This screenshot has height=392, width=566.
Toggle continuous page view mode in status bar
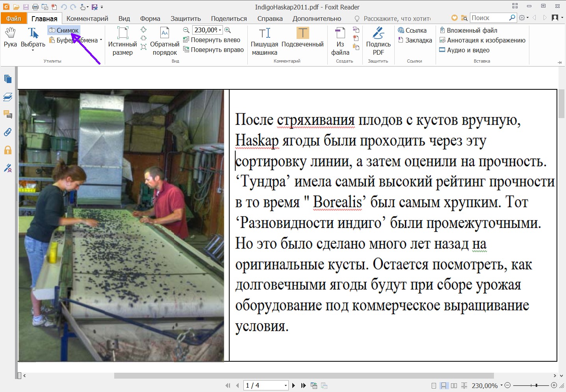coord(444,386)
